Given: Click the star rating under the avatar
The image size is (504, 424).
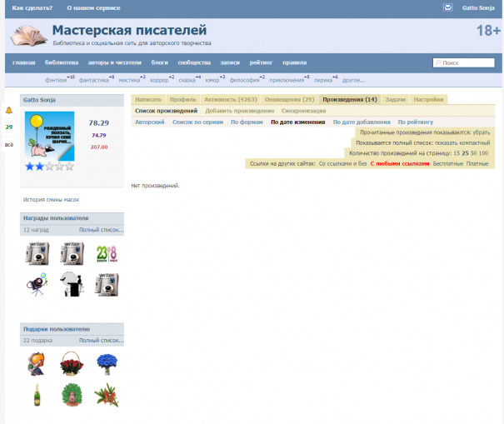Looking at the screenshot, I should 49,167.
